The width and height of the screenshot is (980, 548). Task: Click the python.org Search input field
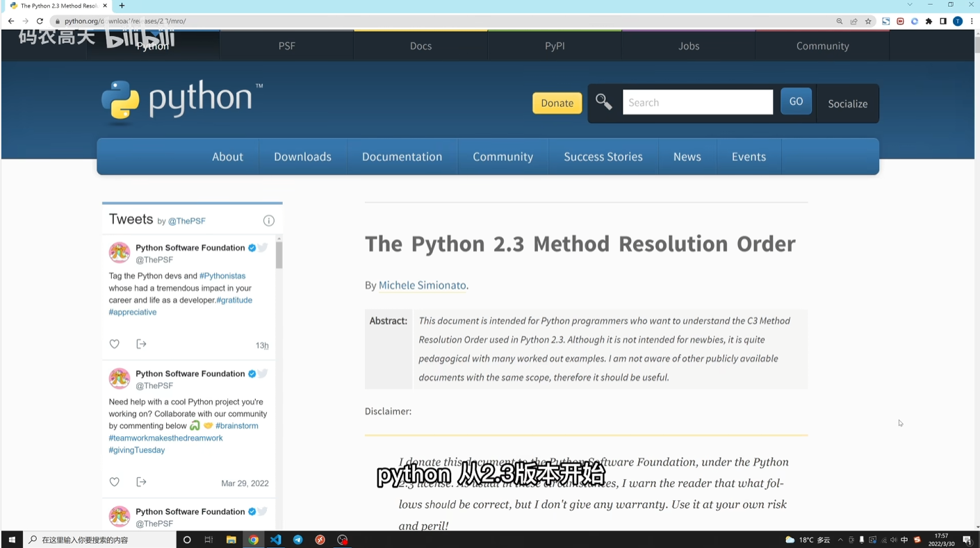[698, 102]
